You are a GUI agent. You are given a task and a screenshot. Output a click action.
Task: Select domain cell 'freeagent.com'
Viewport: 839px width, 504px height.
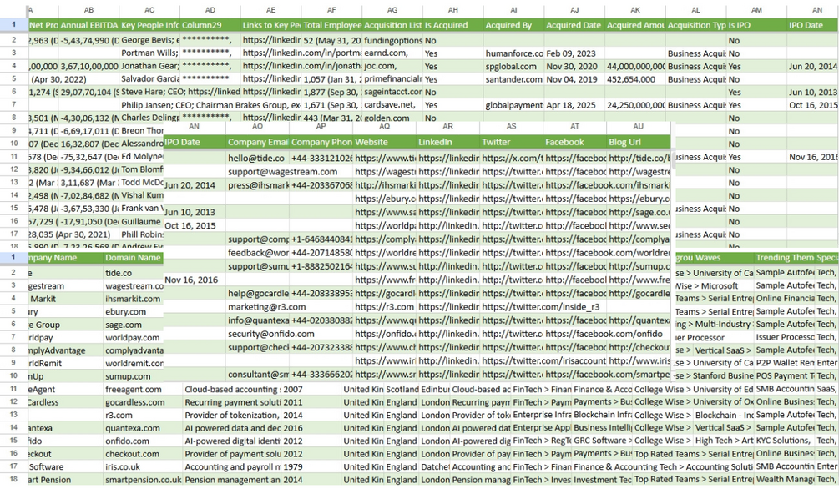tap(142, 390)
